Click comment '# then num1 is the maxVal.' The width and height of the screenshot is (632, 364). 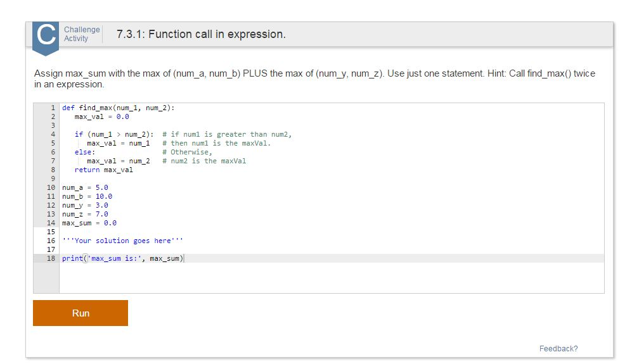point(216,143)
